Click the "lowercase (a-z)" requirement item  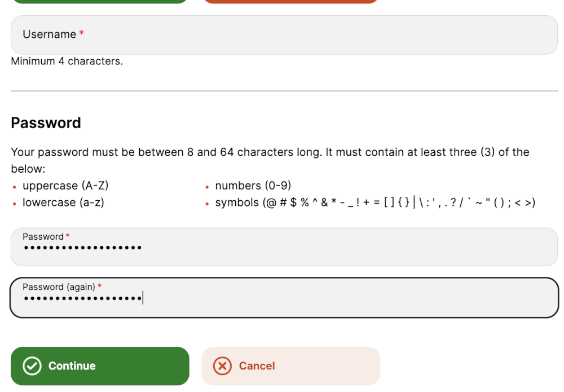(x=63, y=202)
